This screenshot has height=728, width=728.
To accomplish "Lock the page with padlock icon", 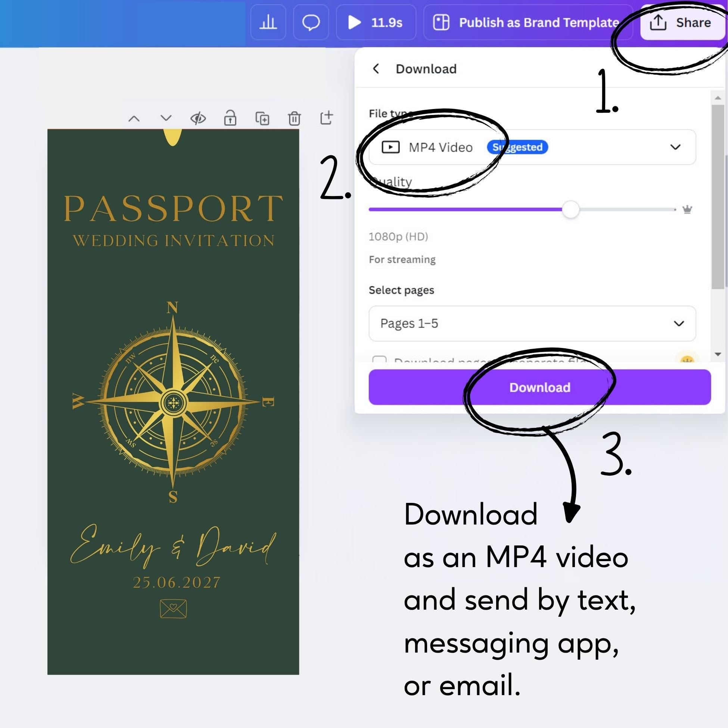I will [230, 118].
